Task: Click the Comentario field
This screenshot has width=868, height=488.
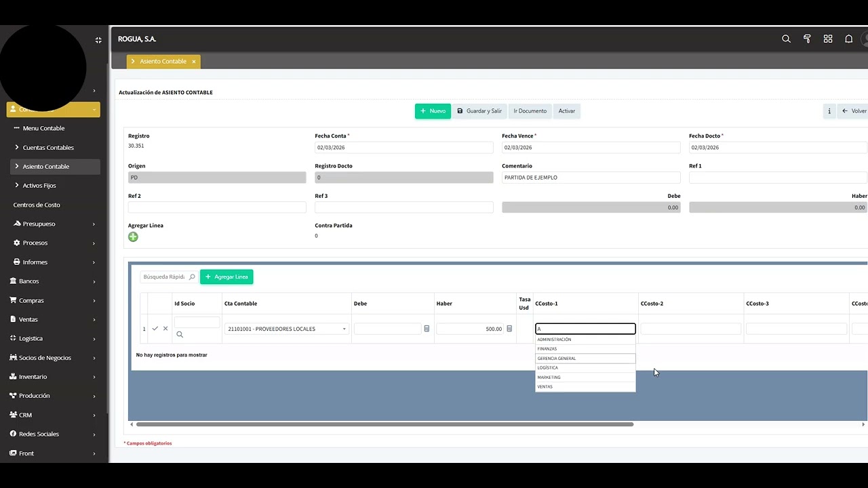Action: click(x=591, y=178)
